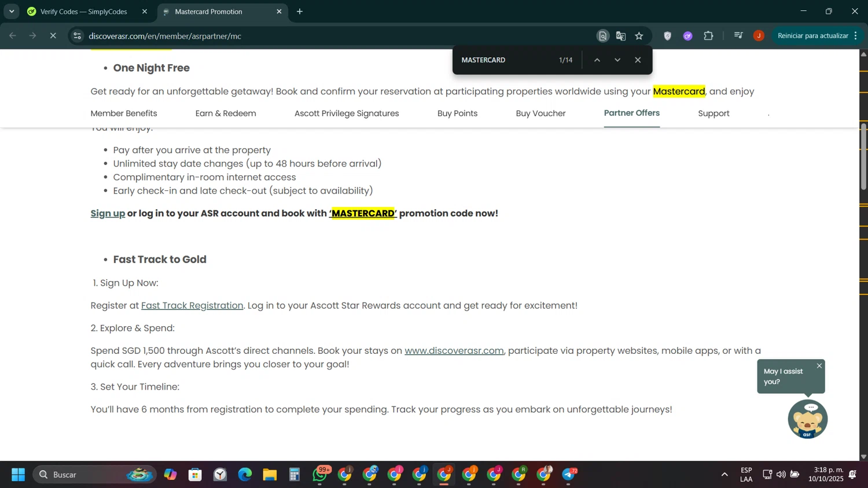The image size is (868, 488).
Task: Open the ASR bear chatbot
Action: [807, 419]
